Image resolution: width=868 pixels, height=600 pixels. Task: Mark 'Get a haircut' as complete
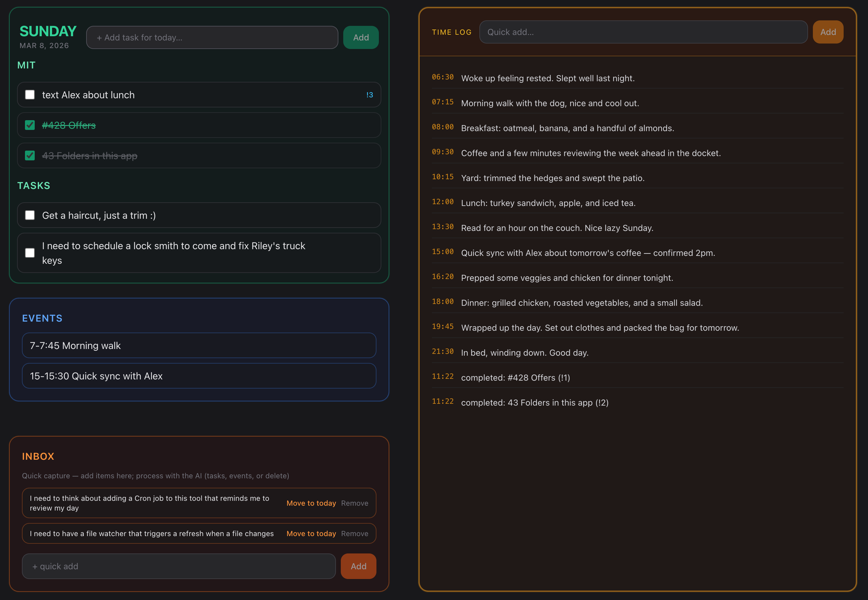[x=30, y=215]
